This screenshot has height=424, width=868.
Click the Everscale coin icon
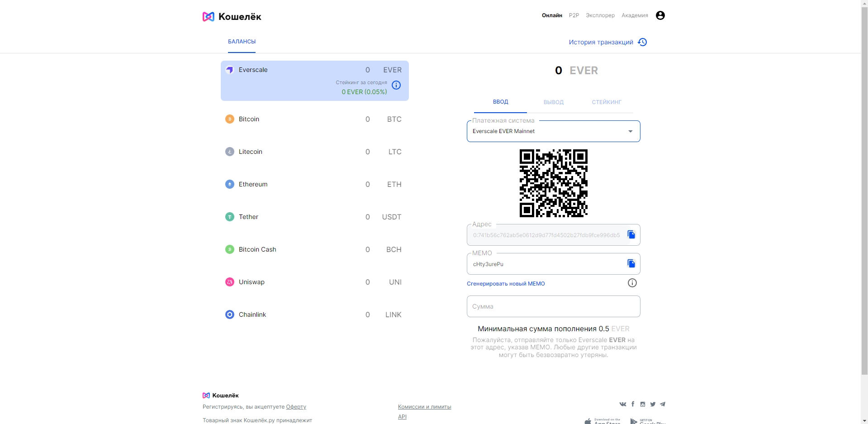coord(230,70)
